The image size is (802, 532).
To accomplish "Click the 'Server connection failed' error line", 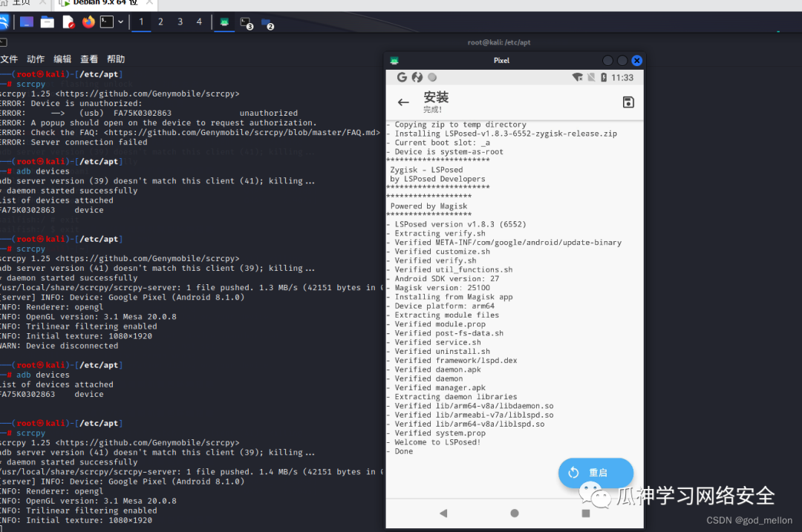I will 74,142.
